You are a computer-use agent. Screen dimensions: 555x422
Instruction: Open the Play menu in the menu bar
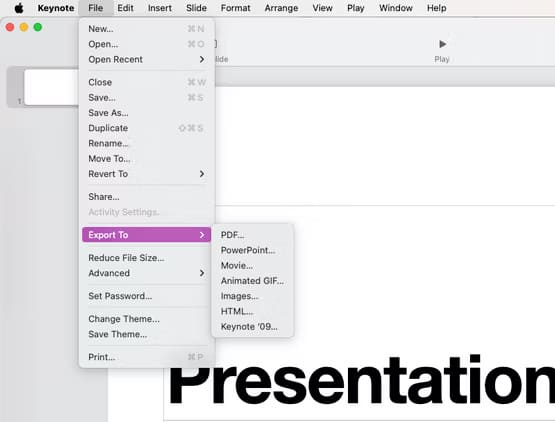pos(356,8)
